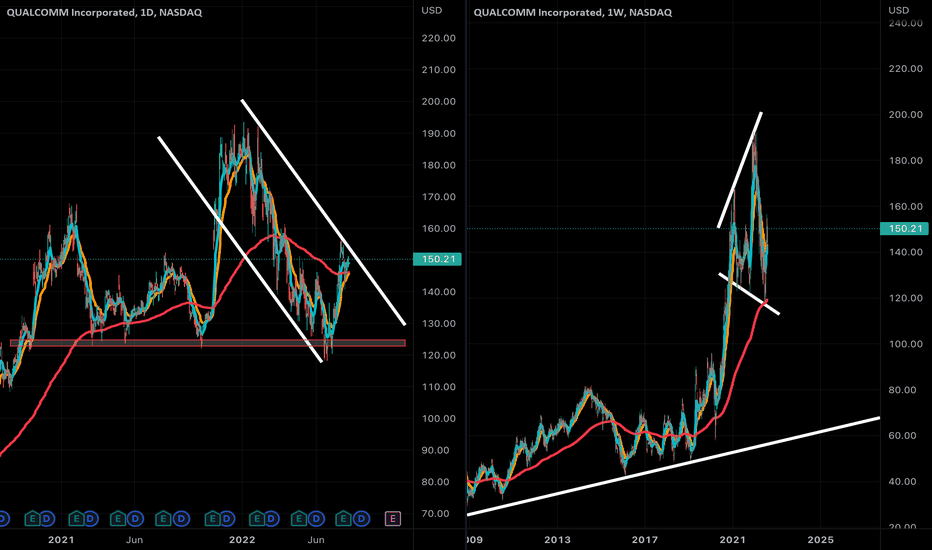This screenshot has width=932, height=550.
Task: Click the dividend marker directly above Jun 2022
Action: tap(316, 519)
